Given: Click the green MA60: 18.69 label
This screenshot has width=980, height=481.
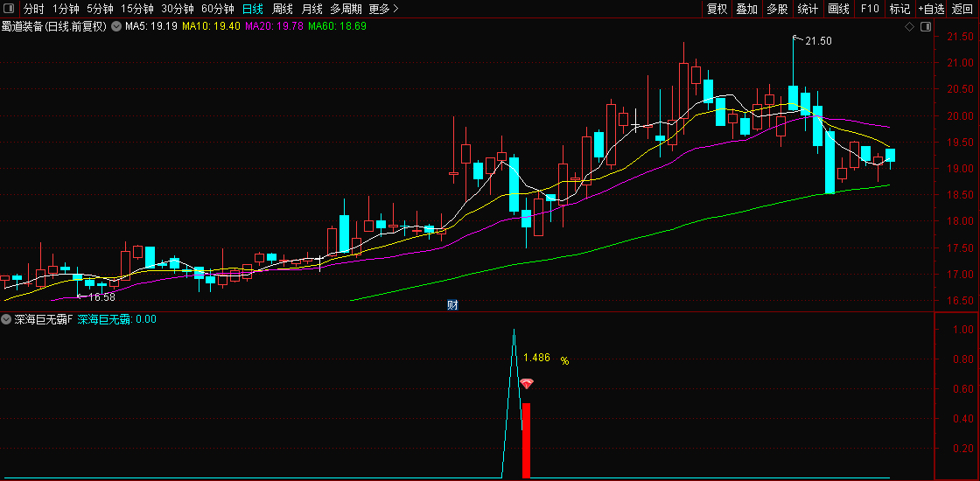Looking at the screenshot, I should [x=338, y=26].
